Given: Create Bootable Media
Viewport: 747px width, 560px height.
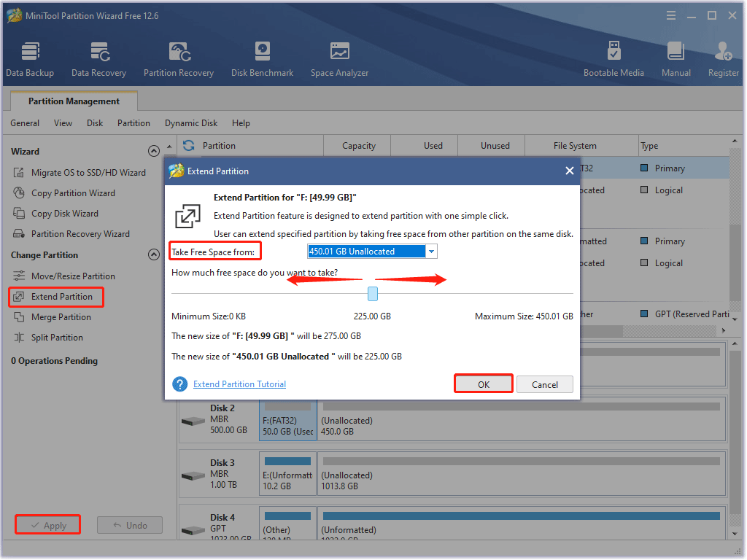Looking at the screenshot, I should point(614,60).
